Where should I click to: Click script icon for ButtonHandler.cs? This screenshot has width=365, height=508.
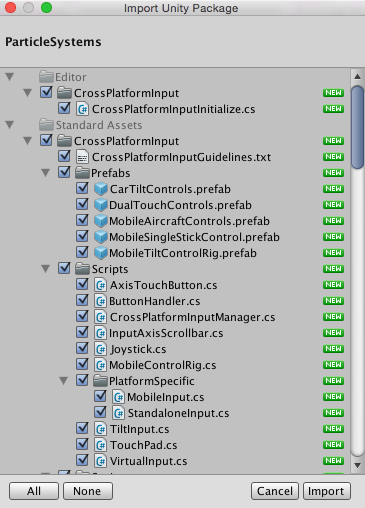100,301
